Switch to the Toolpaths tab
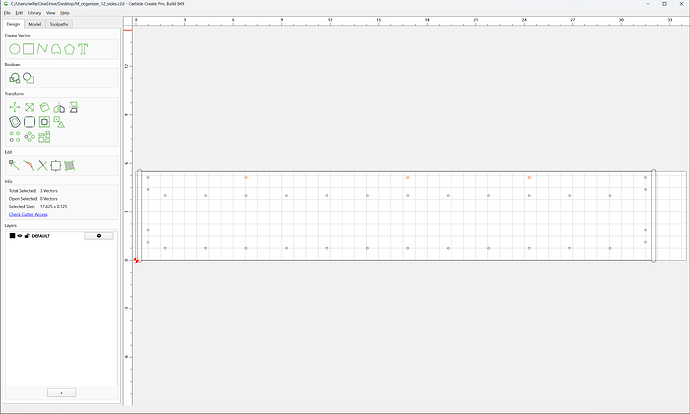This screenshot has height=414, width=690. 59,24
